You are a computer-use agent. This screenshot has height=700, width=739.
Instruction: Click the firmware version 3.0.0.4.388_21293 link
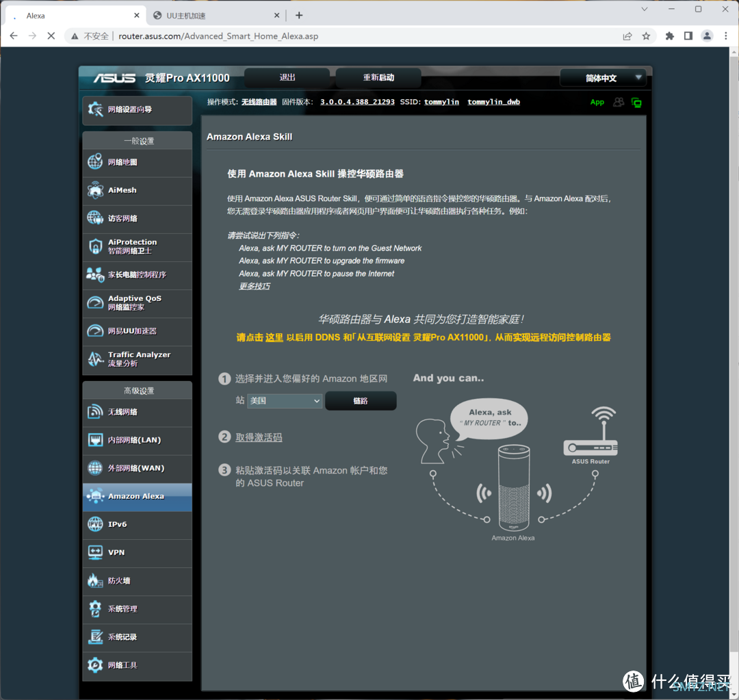[x=357, y=102]
